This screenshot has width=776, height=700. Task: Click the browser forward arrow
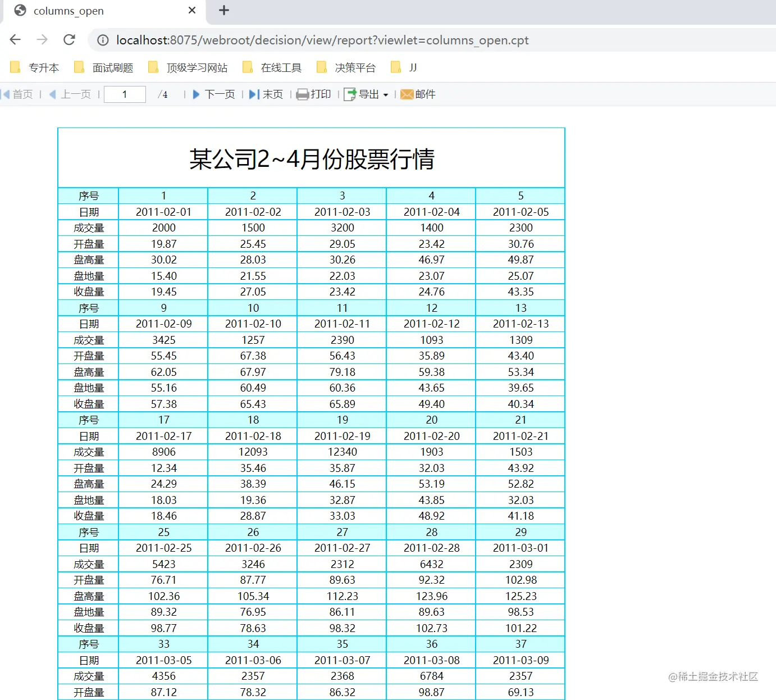coord(42,40)
